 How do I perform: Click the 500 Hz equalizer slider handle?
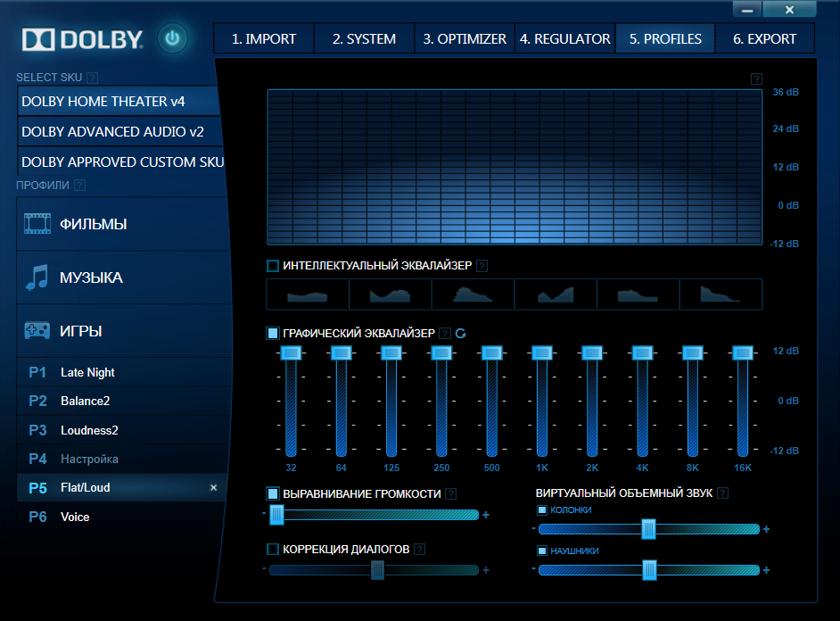492,353
